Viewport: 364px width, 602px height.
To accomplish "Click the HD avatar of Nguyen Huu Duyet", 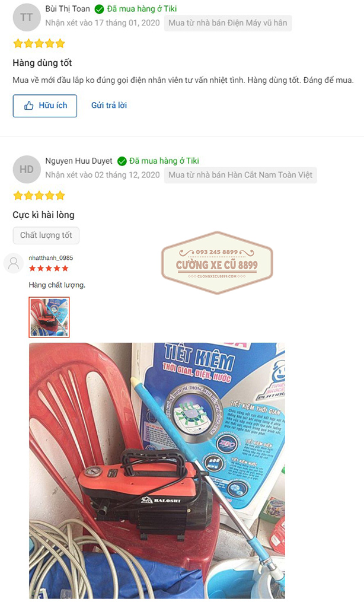I will coord(27,169).
